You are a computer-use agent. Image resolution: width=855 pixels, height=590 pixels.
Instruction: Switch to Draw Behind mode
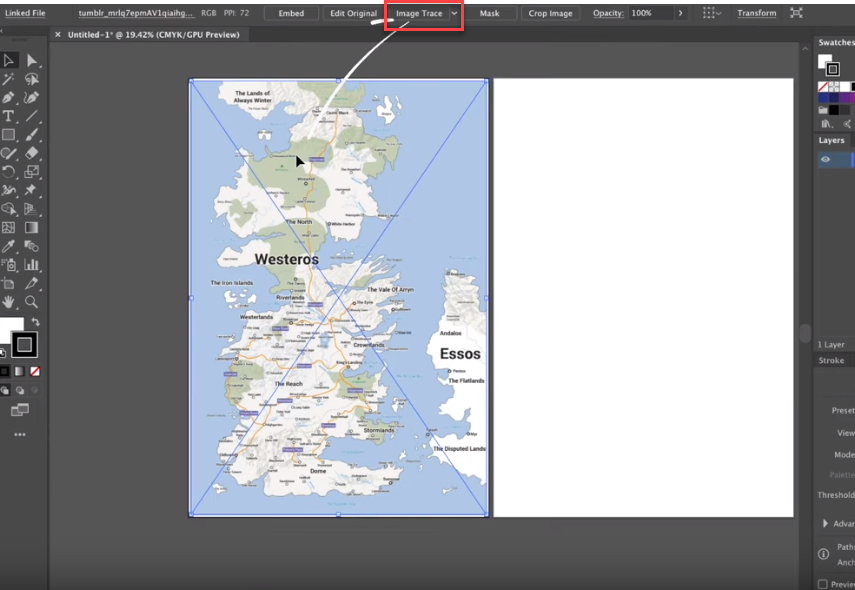point(20,390)
